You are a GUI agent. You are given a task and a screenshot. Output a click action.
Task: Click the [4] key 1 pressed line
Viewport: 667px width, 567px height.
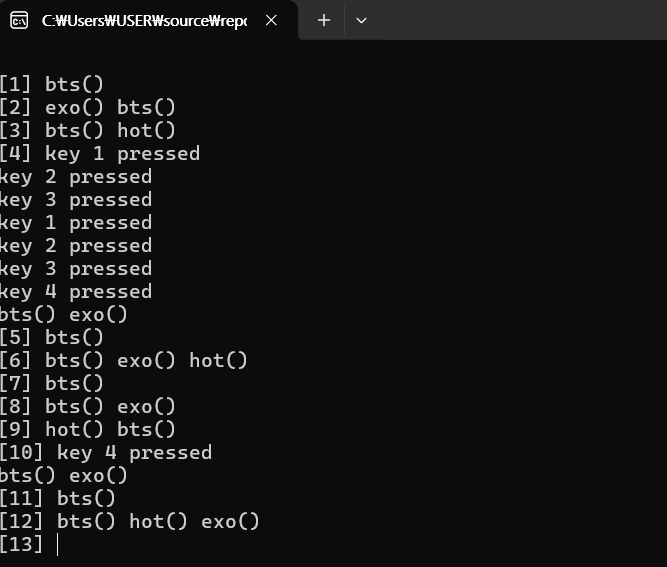click(x=100, y=153)
